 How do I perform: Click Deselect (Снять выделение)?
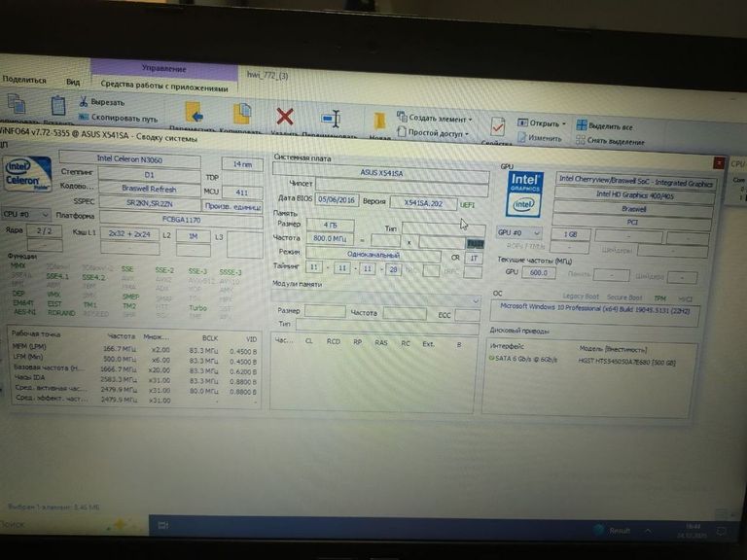[610, 140]
